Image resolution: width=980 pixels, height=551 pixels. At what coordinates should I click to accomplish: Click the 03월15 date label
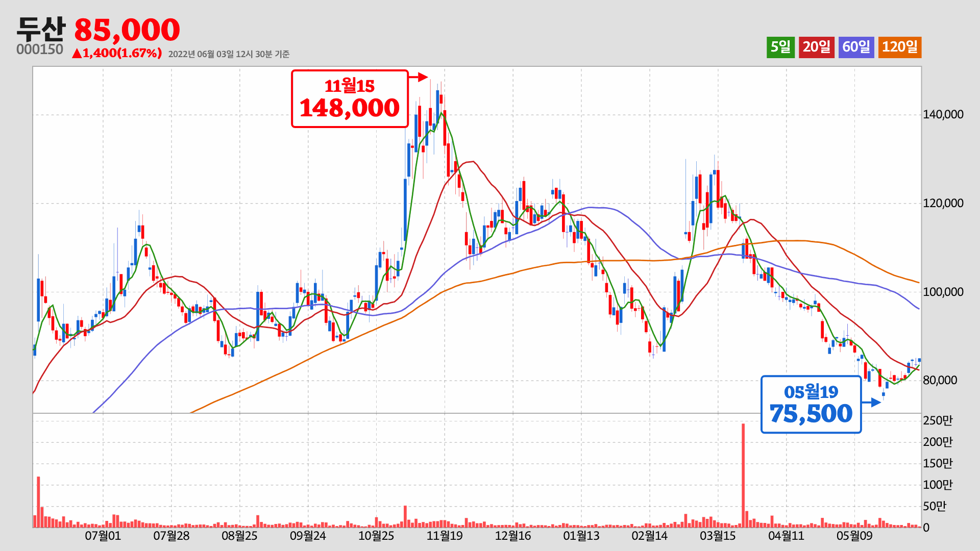(718, 536)
